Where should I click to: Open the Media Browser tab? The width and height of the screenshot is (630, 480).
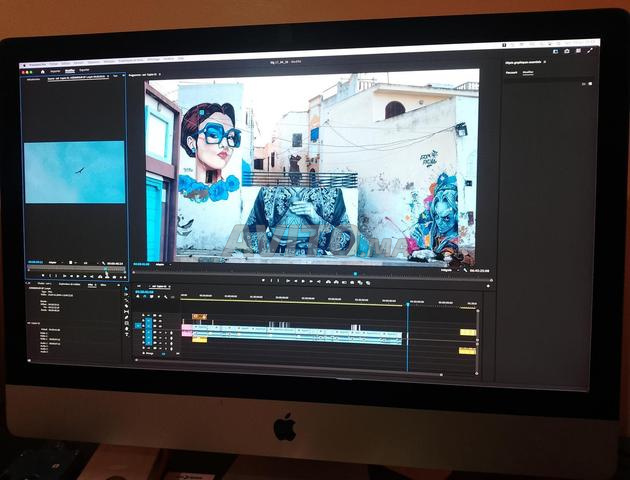pyautogui.click(x=70, y=284)
